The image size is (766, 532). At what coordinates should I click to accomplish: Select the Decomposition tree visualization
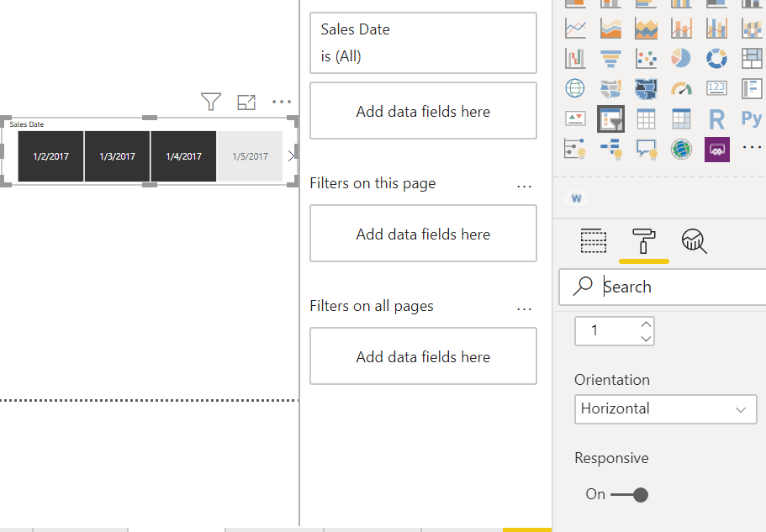(610, 149)
